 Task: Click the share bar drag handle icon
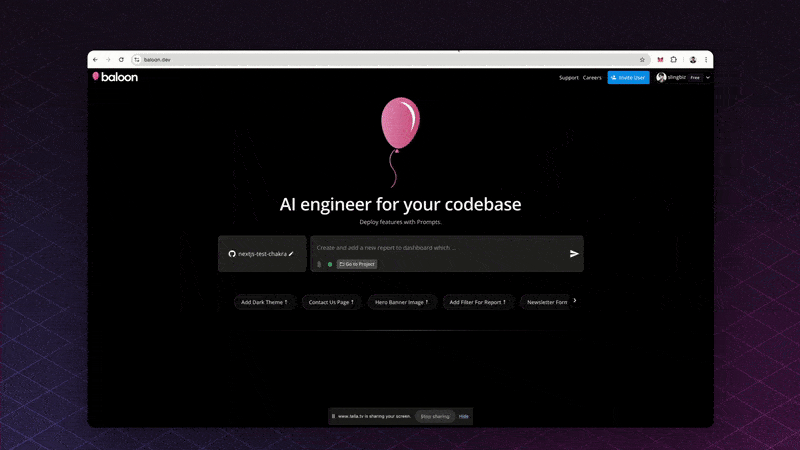[x=333, y=416]
